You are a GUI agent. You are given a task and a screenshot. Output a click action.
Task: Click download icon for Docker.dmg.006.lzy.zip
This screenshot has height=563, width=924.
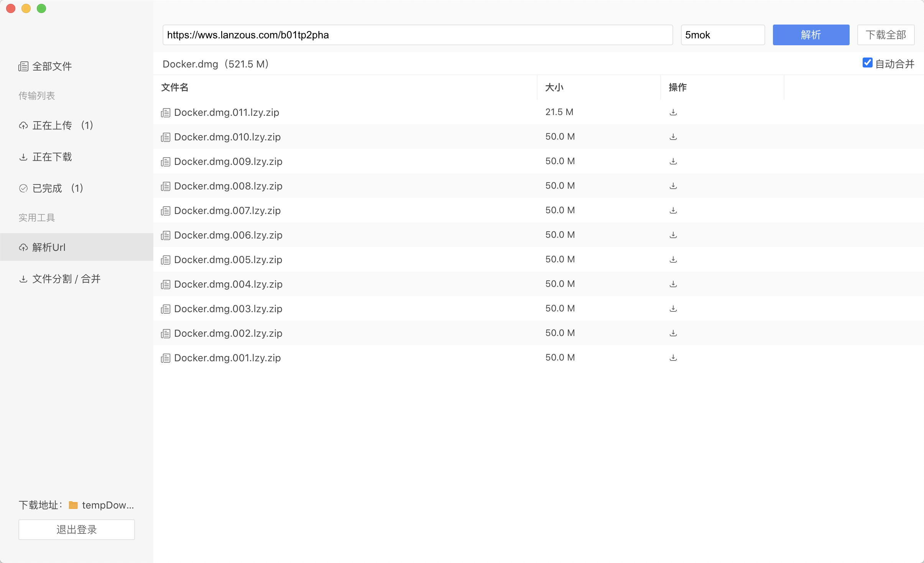[673, 235]
